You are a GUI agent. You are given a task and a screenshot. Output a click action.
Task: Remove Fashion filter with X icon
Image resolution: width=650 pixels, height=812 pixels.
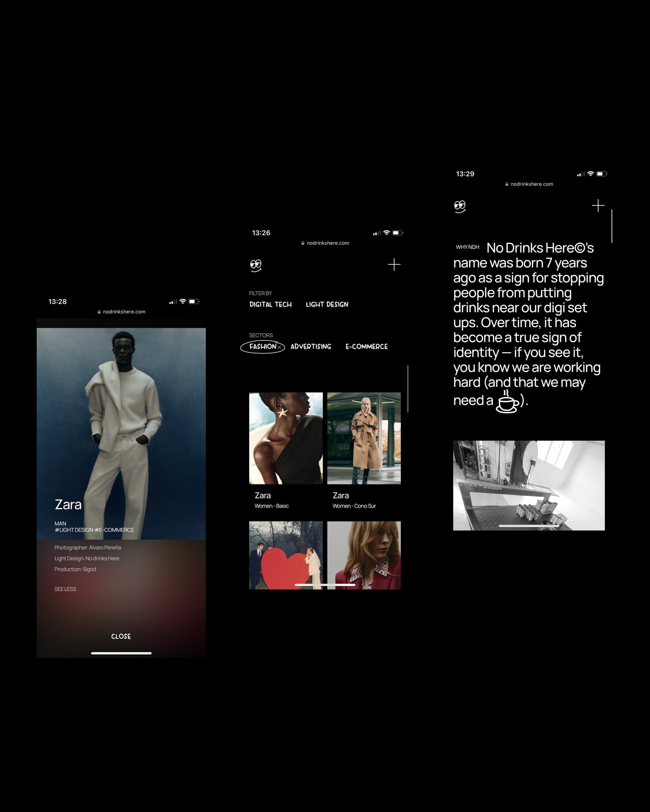point(279,347)
